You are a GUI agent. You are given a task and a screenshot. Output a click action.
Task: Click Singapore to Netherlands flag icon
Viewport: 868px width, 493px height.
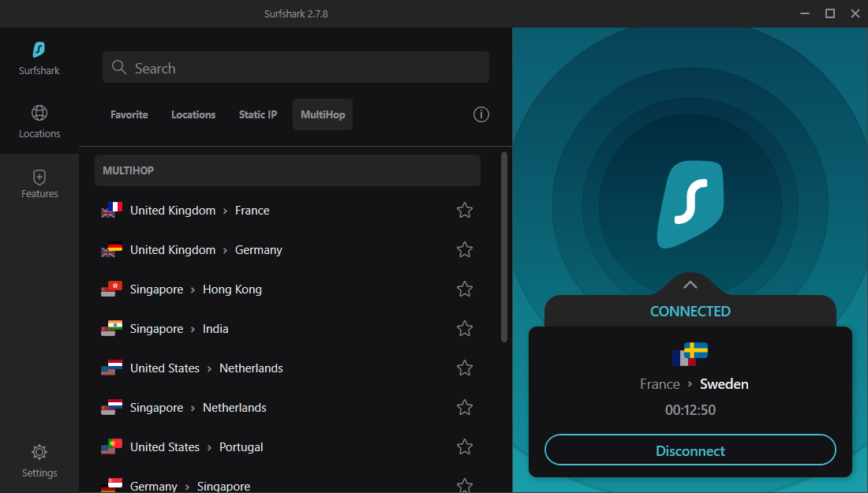[111, 407]
